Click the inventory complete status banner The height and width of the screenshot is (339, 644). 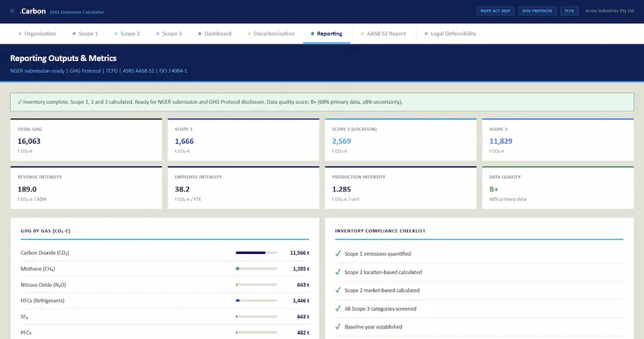[x=322, y=102]
